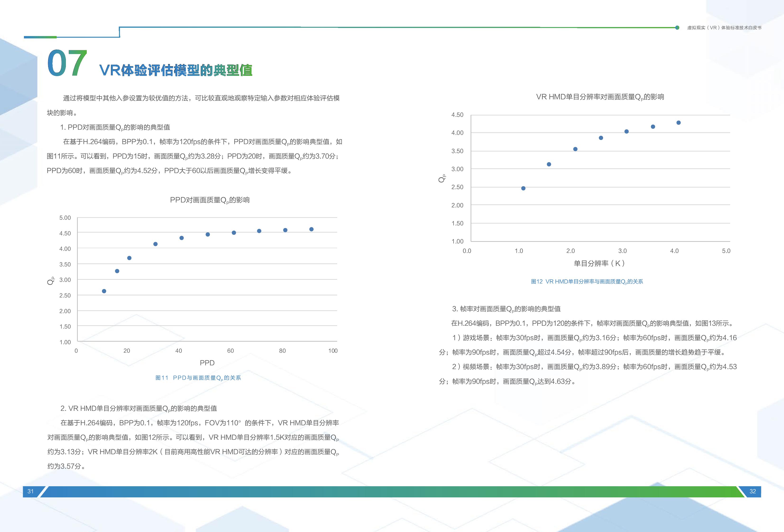Click the title VR HMD单目分辨率对画面质量Qp的影响 above the chart
Image resolution: width=784 pixels, height=532 pixels.
pyautogui.click(x=600, y=97)
